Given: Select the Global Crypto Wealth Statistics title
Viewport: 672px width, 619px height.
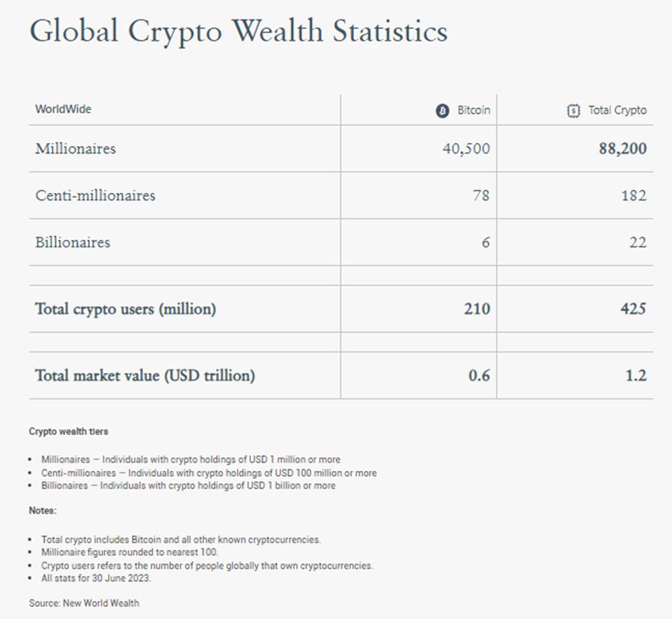Looking at the screenshot, I should 238,31.
